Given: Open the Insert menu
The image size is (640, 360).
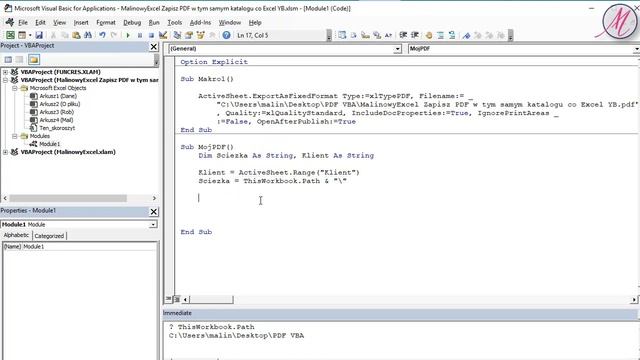Looking at the screenshot, I should (81, 22).
